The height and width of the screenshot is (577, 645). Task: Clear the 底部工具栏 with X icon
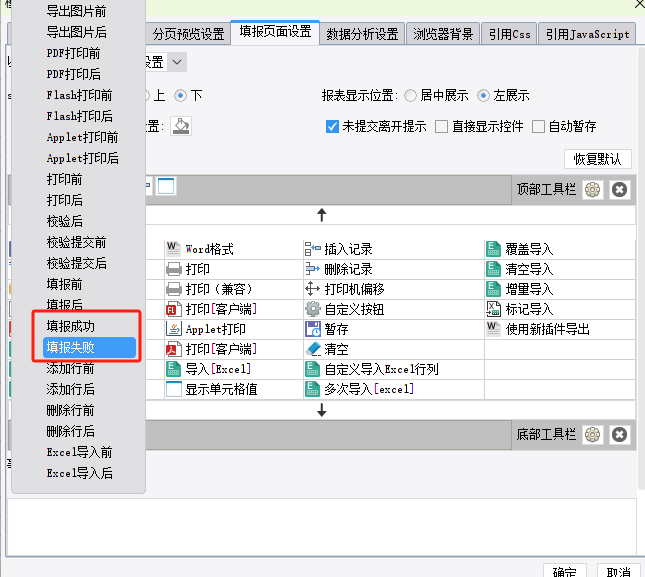point(619,435)
